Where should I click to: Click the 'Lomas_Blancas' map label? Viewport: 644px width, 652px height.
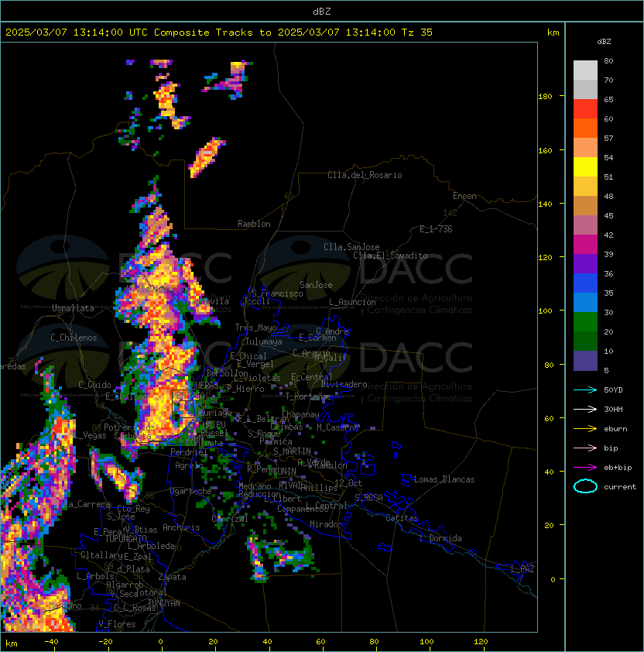444,479
